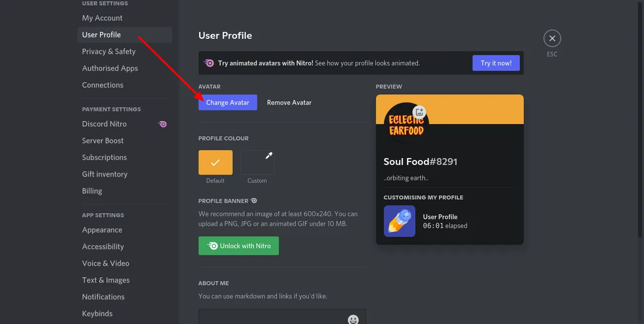This screenshot has width=644, height=324.
Task: Click the Nitro icon in the banner notice
Action: click(209, 63)
